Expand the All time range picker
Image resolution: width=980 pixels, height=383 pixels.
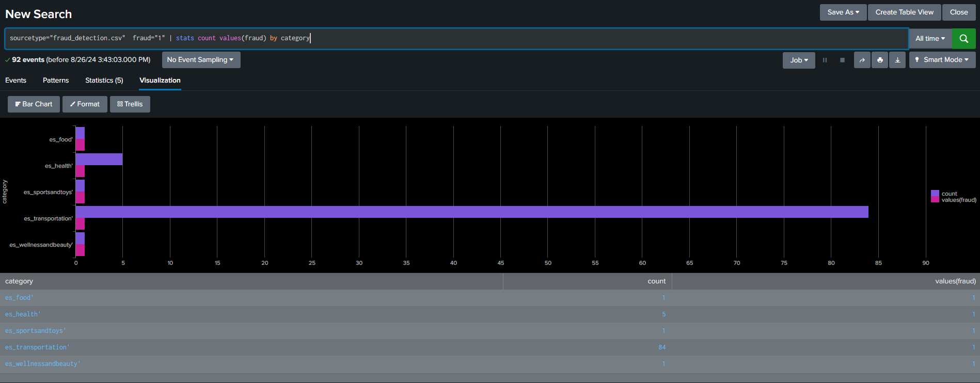pyautogui.click(x=930, y=39)
